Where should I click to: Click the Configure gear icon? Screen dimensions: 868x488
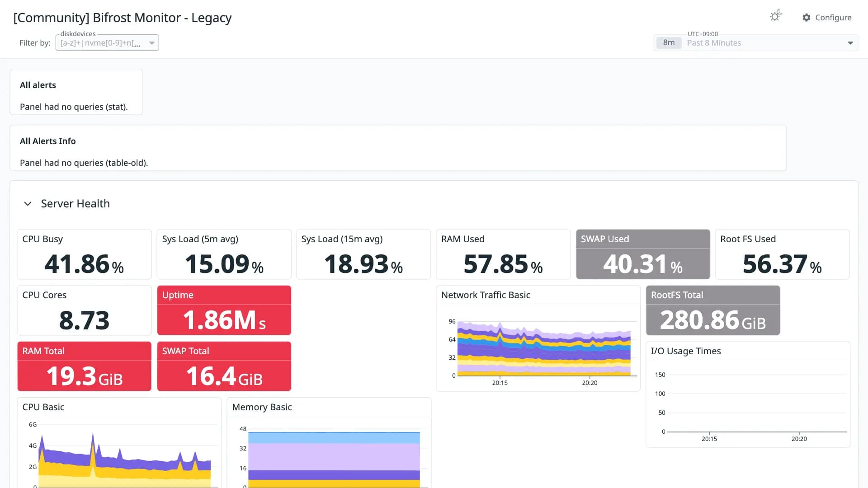point(807,17)
